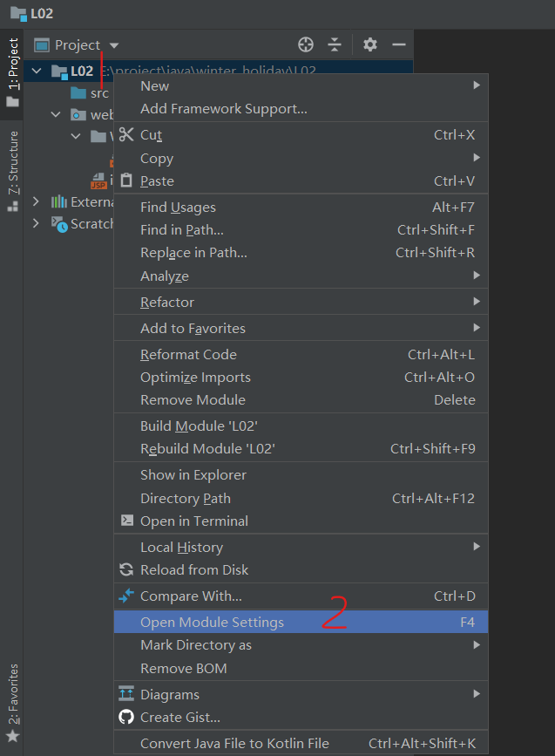
Task: Select Optimize Imports
Action: click(x=301, y=377)
